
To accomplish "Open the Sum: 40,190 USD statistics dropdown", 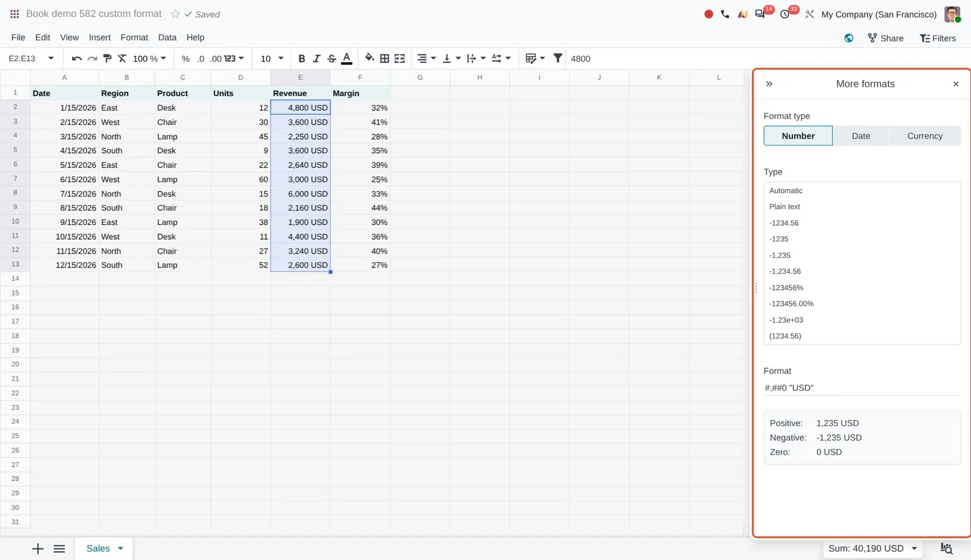I will (x=872, y=548).
